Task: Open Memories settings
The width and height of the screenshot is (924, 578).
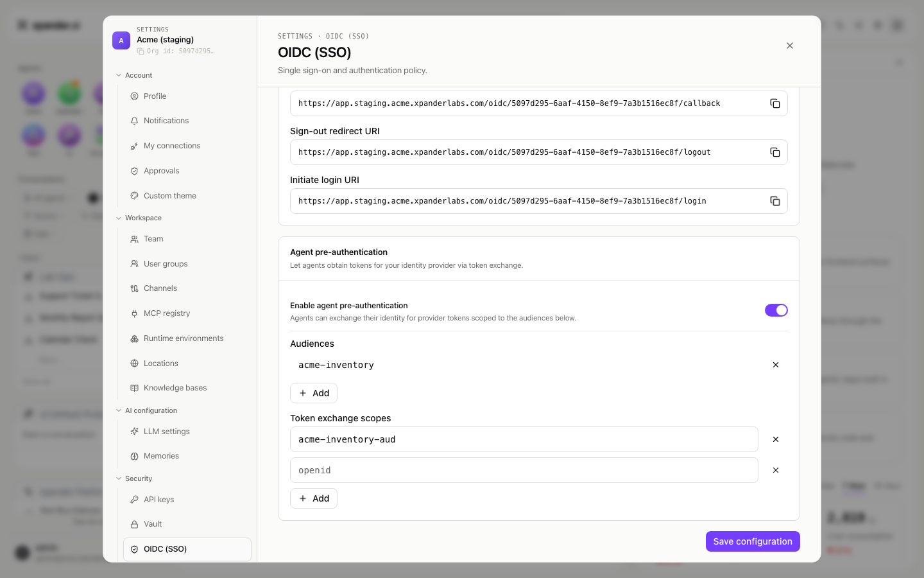Action: [187, 456]
